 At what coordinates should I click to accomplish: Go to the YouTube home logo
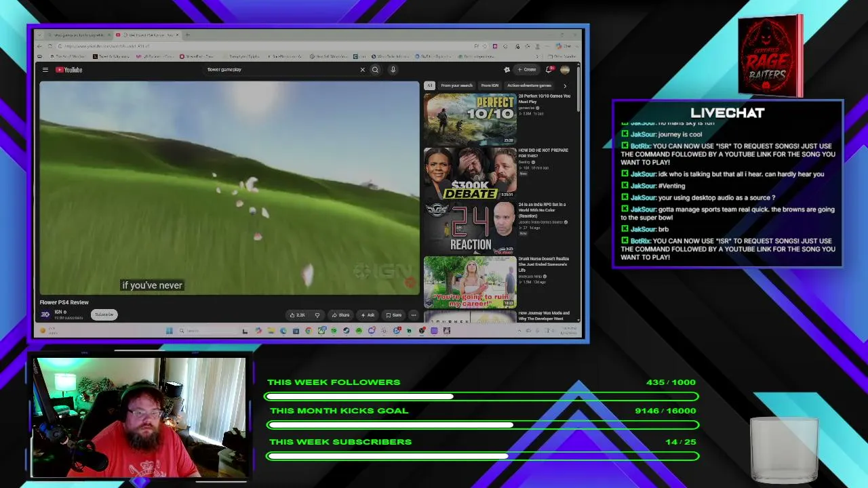68,70
